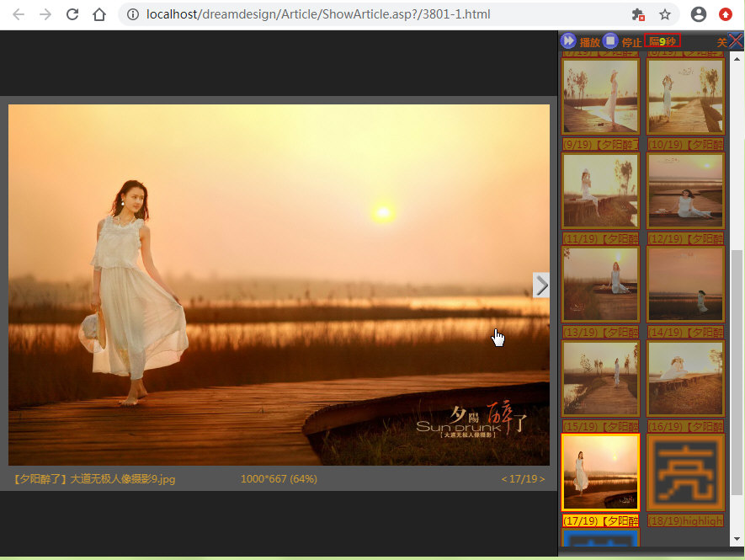Stop slideshow with the blue stop icon
This screenshot has width=745, height=560.
pyautogui.click(x=610, y=41)
